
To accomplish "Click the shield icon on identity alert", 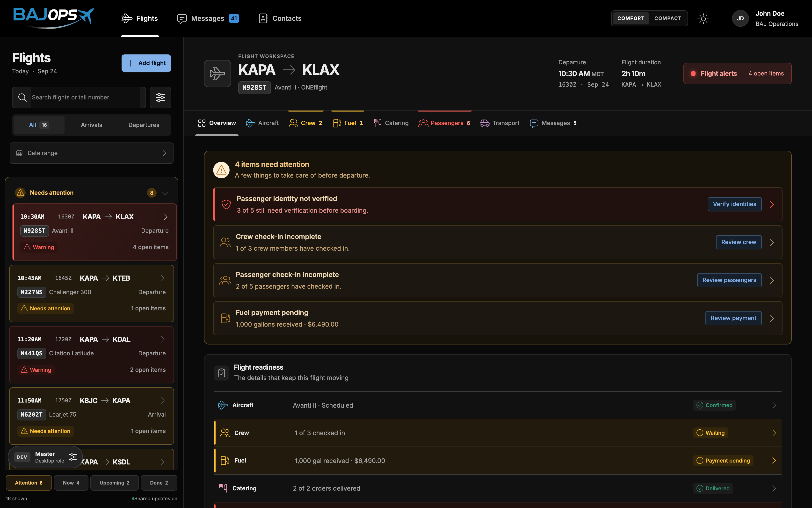I will (x=226, y=204).
